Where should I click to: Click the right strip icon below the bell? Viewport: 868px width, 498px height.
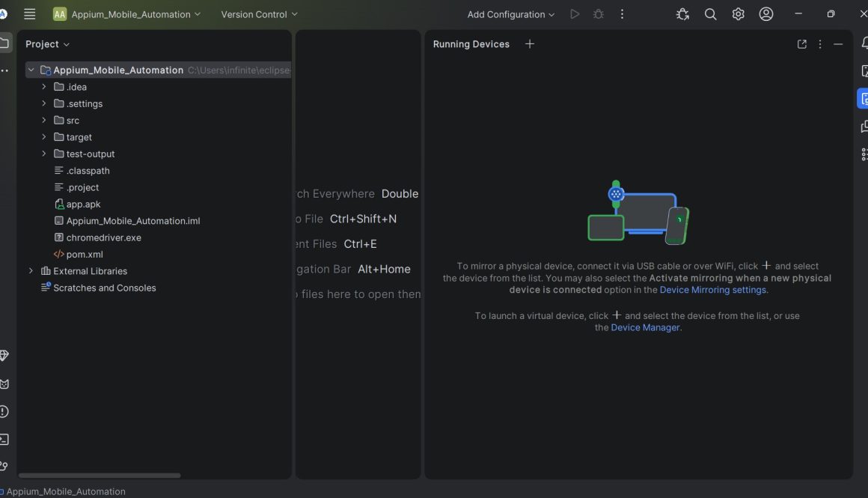pyautogui.click(x=864, y=71)
